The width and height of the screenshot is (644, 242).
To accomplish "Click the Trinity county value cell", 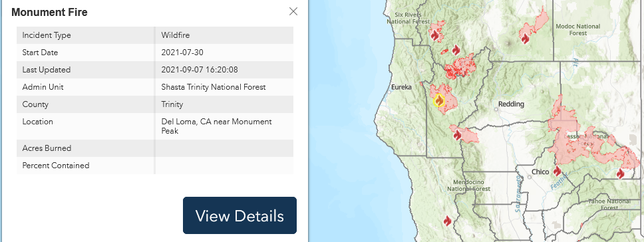I will [224, 104].
